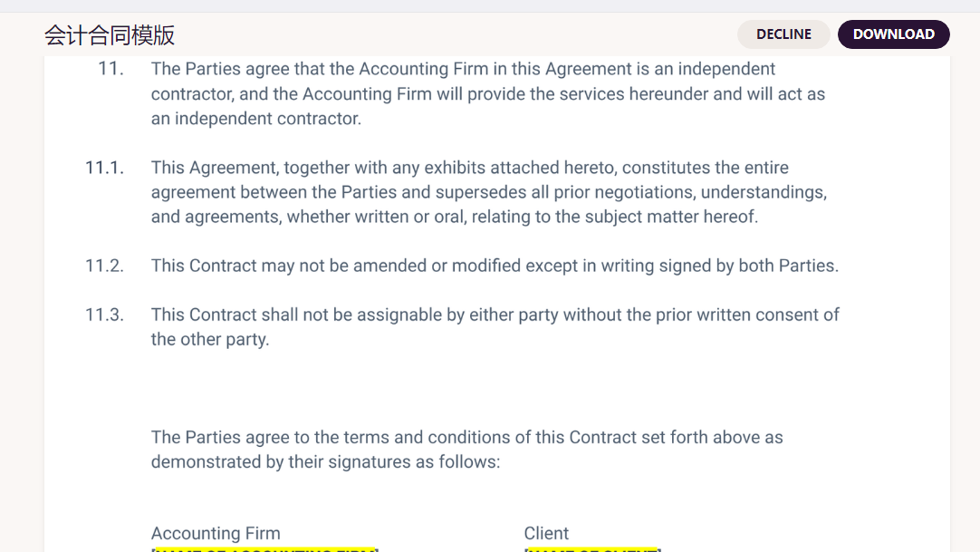Image resolution: width=980 pixels, height=552 pixels.
Task: Click clause number 11.1.
Action: (x=104, y=168)
